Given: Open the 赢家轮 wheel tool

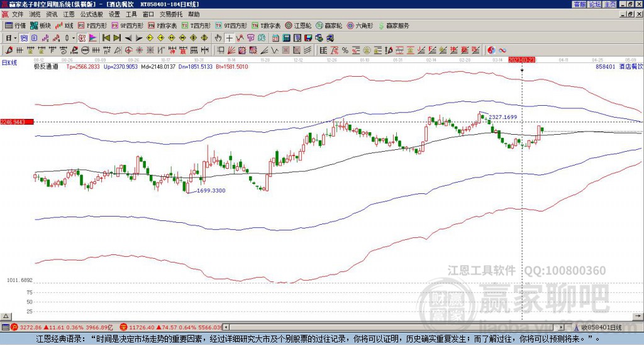Looking at the screenshot, I should pos(329,25).
